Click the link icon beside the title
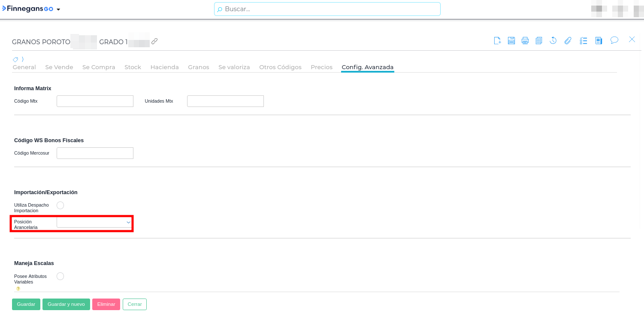 pyautogui.click(x=154, y=41)
